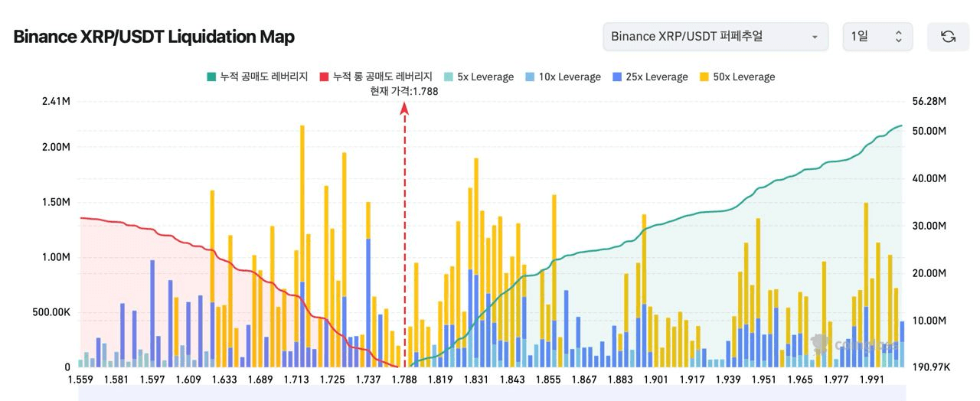Click the 56.28M right axis label
980x401 pixels.
(929, 102)
